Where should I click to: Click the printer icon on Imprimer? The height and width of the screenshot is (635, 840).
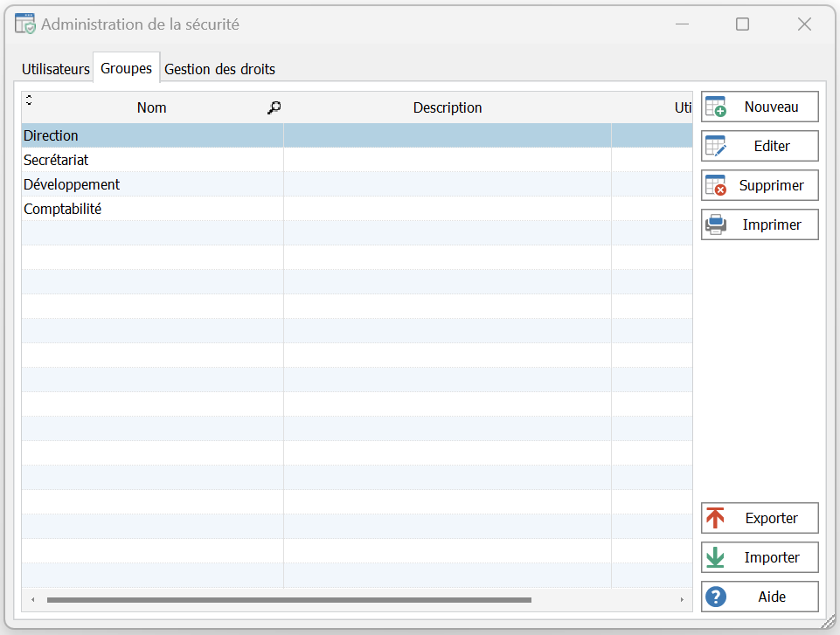click(716, 224)
